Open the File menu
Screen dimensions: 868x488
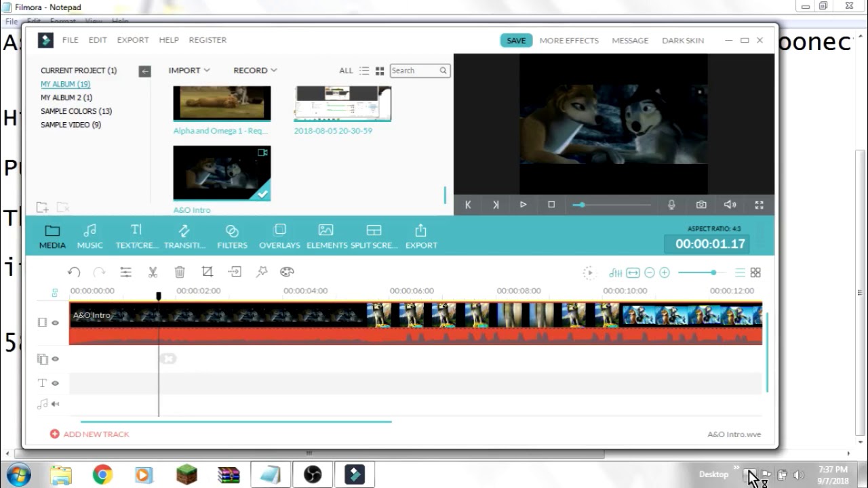tap(71, 40)
